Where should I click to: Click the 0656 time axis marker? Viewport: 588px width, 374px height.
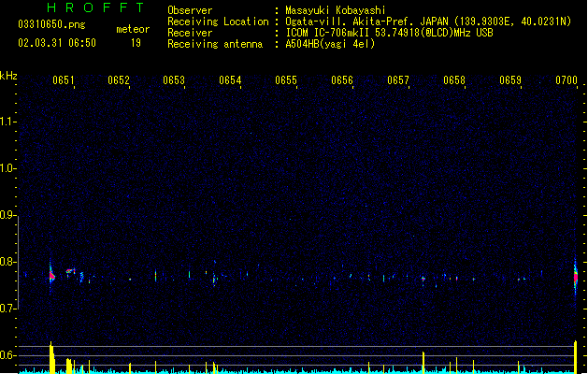click(x=342, y=80)
